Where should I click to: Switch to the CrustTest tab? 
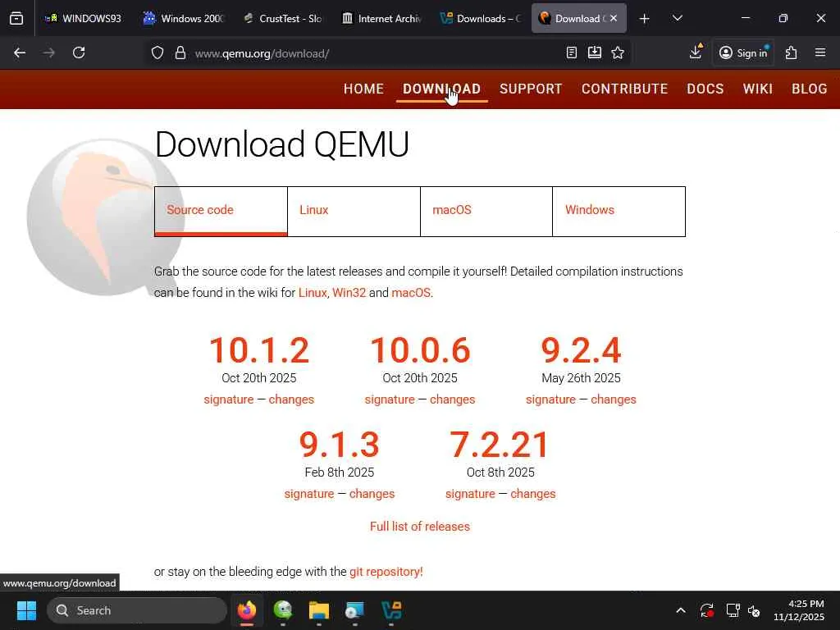click(x=282, y=19)
